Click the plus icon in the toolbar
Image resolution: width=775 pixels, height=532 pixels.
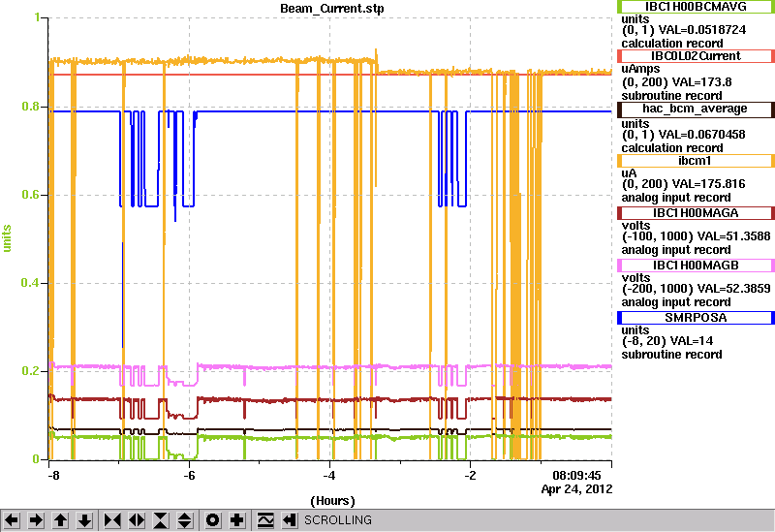click(x=237, y=520)
